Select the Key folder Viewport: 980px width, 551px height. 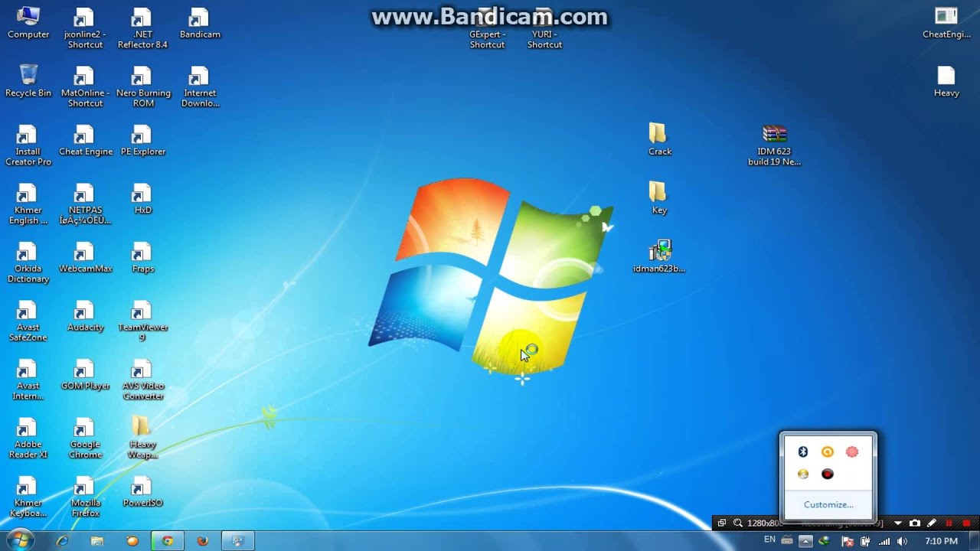click(x=659, y=197)
